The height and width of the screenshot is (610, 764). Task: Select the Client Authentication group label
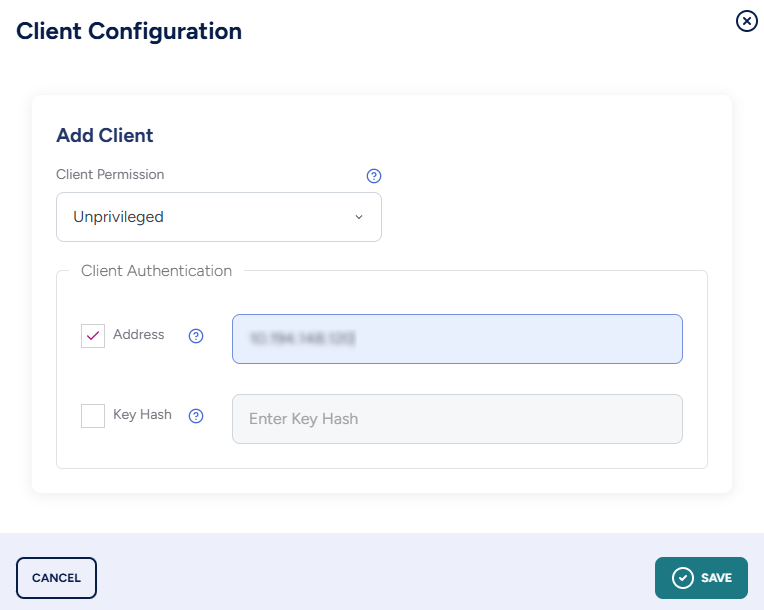point(156,271)
